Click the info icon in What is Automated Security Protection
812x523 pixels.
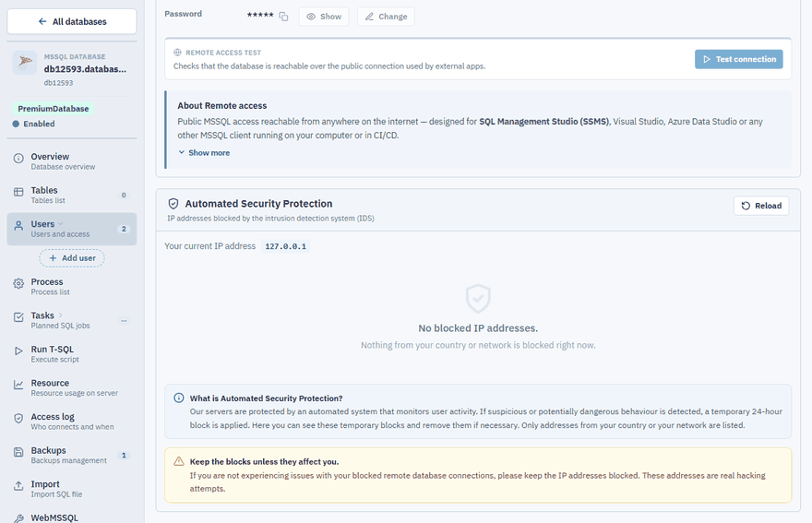(179, 398)
